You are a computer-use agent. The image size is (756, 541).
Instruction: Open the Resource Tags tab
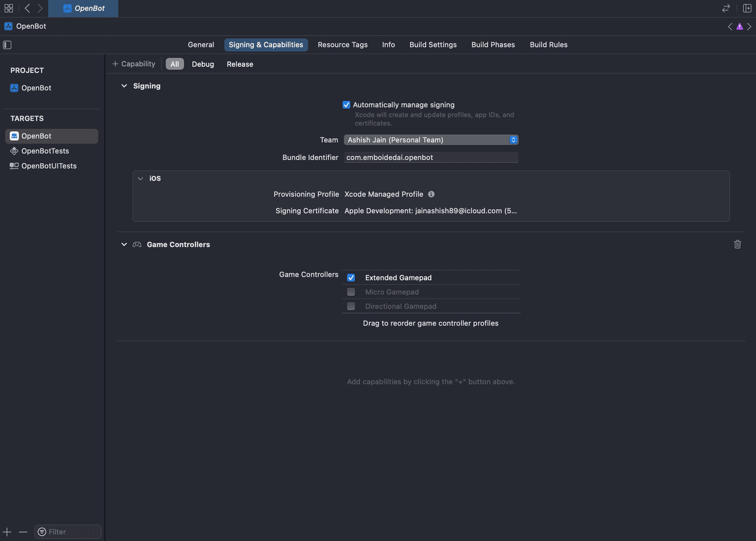pyautogui.click(x=343, y=45)
